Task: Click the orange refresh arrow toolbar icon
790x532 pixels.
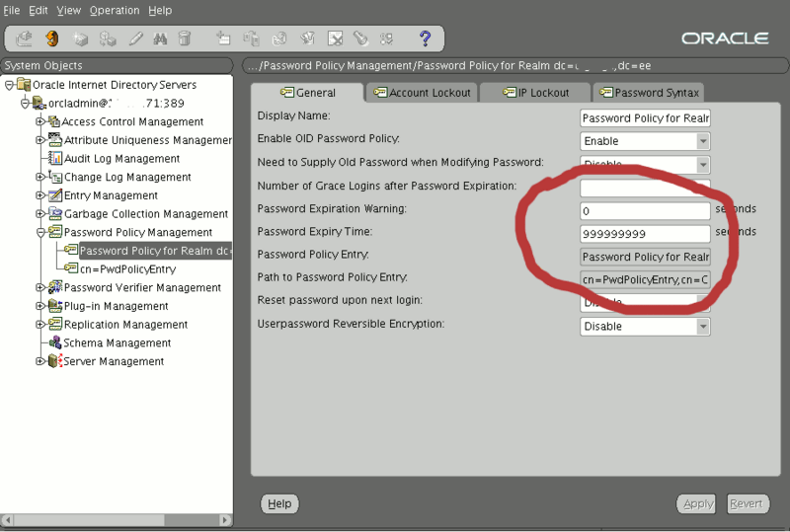Action: pos(52,38)
